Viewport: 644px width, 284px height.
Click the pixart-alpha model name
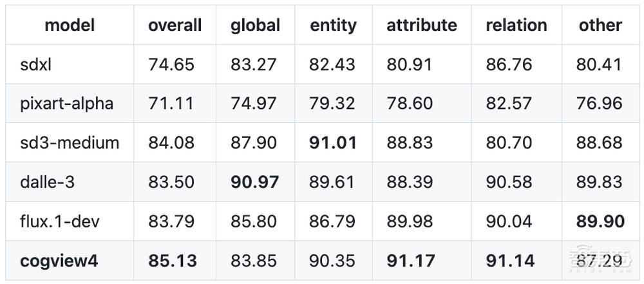67,104
